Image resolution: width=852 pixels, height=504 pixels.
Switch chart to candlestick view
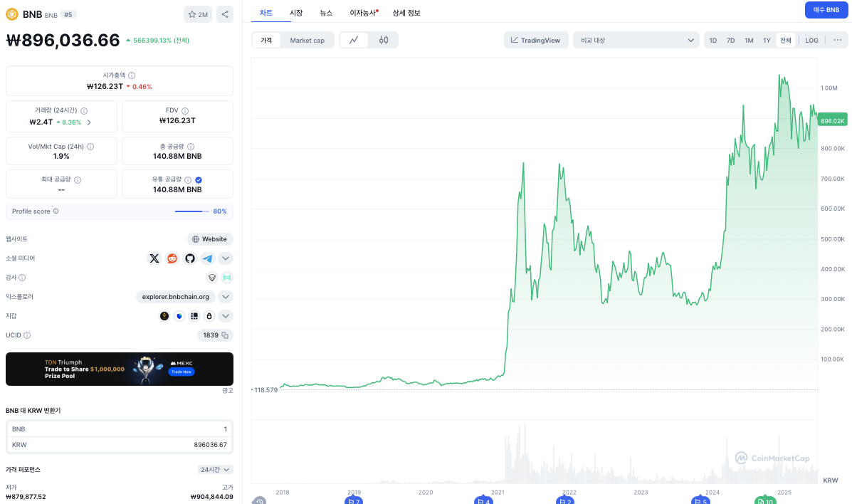384,41
